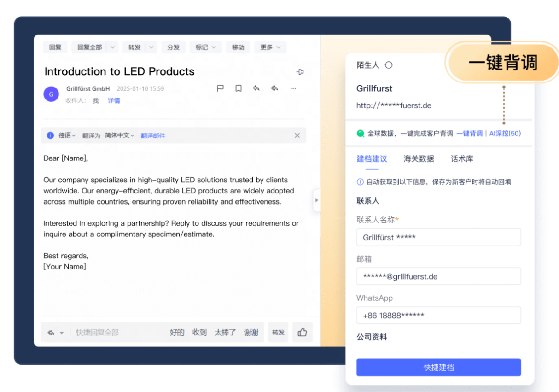Click the 回复全部 button in the top toolbar
Screen dimensions: 559x392
90,47
